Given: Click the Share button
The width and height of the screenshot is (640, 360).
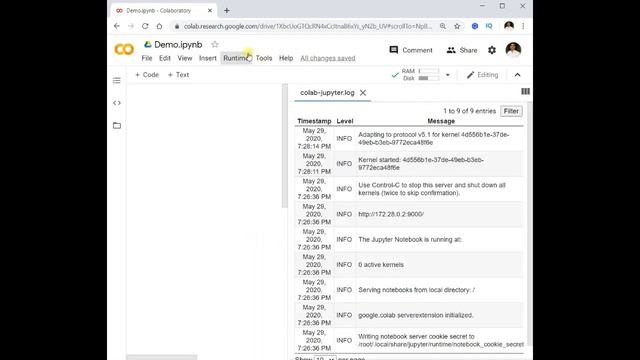Looking at the screenshot, I should click(462, 50).
